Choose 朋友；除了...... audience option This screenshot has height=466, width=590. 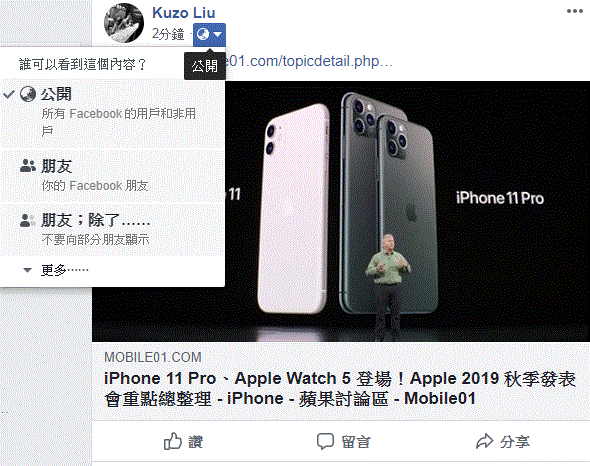point(113,230)
